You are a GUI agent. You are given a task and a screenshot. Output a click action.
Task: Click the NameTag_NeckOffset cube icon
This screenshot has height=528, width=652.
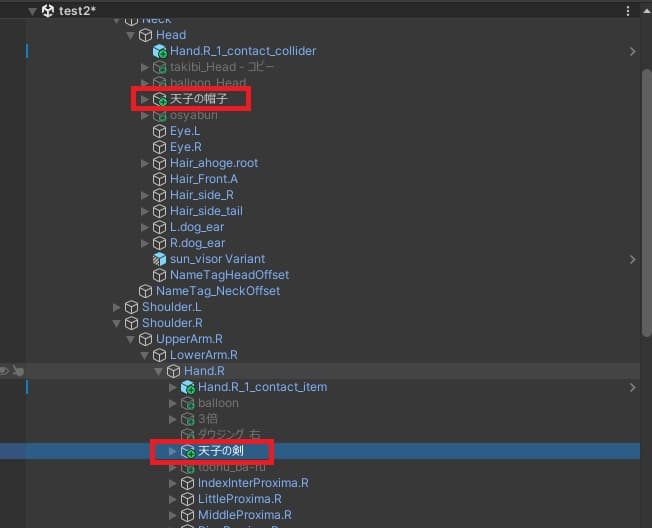pyautogui.click(x=145, y=291)
